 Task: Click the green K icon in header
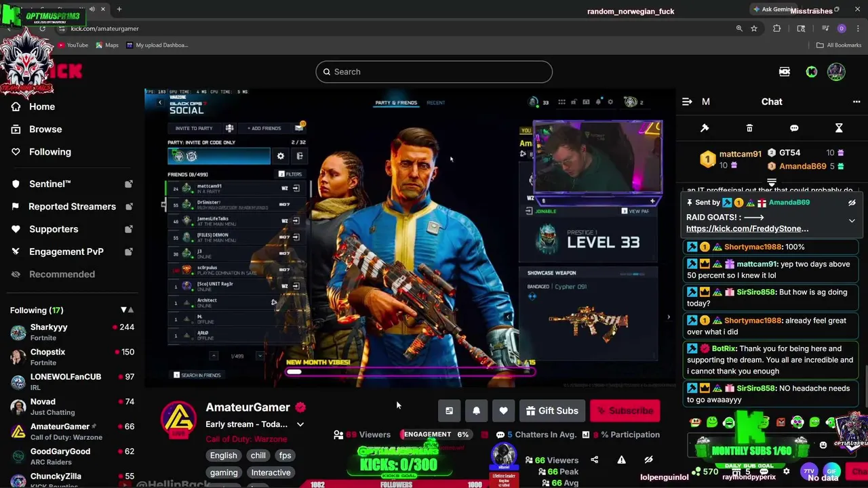click(811, 72)
